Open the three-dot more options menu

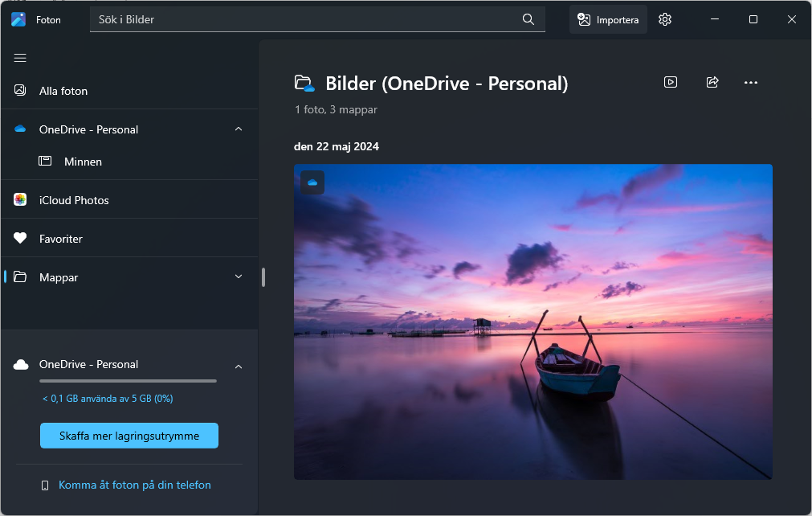click(x=751, y=82)
